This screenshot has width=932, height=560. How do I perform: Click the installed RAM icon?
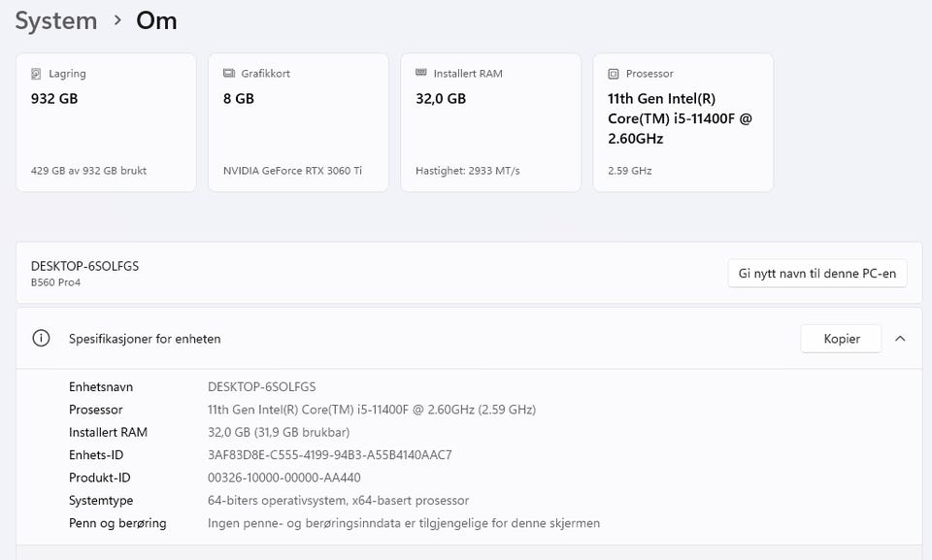click(x=420, y=73)
